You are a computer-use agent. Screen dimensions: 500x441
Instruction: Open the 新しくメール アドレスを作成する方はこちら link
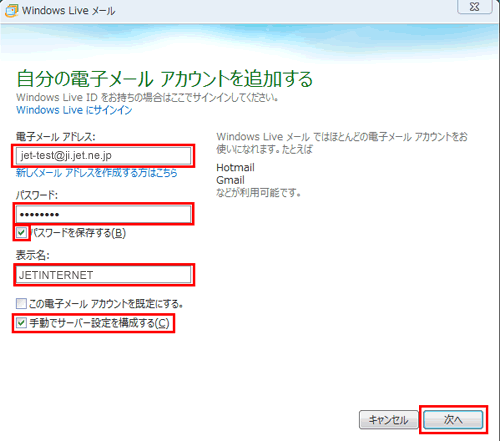coord(97,173)
